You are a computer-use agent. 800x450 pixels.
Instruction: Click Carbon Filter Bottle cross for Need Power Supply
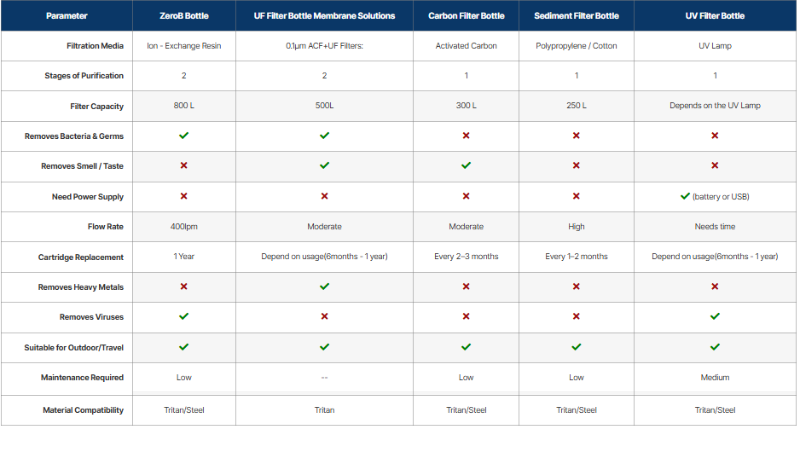click(466, 196)
